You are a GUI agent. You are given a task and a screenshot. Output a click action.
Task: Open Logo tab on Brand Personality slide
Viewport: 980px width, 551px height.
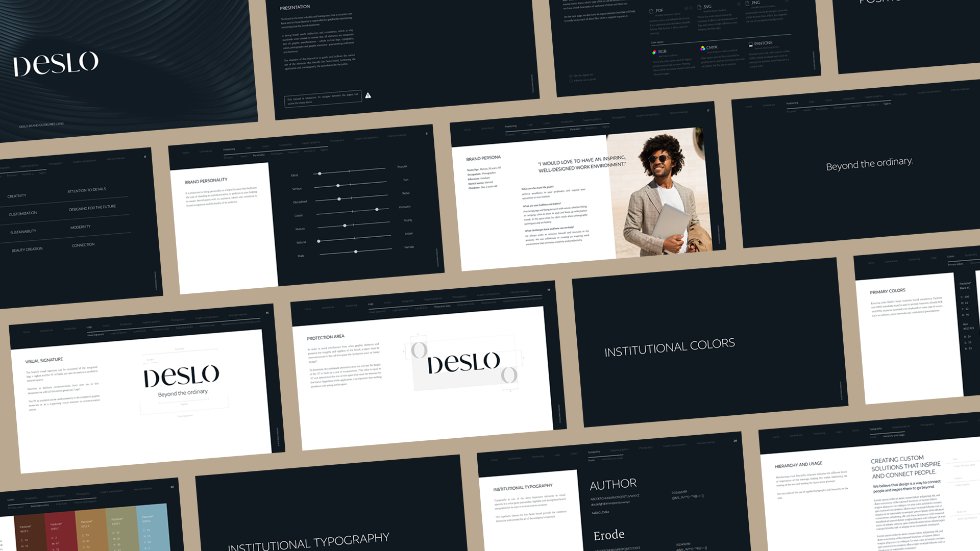(x=249, y=148)
